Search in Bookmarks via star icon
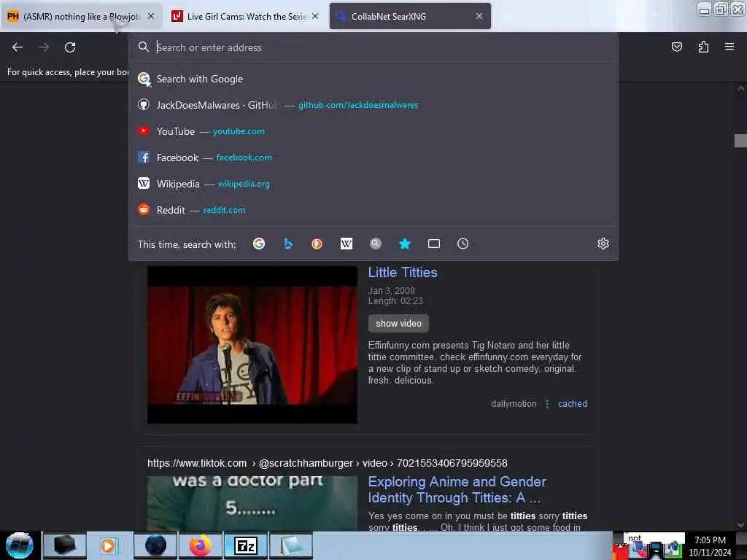The width and height of the screenshot is (747, 560). pyautogui.click(x=404, y=244)
